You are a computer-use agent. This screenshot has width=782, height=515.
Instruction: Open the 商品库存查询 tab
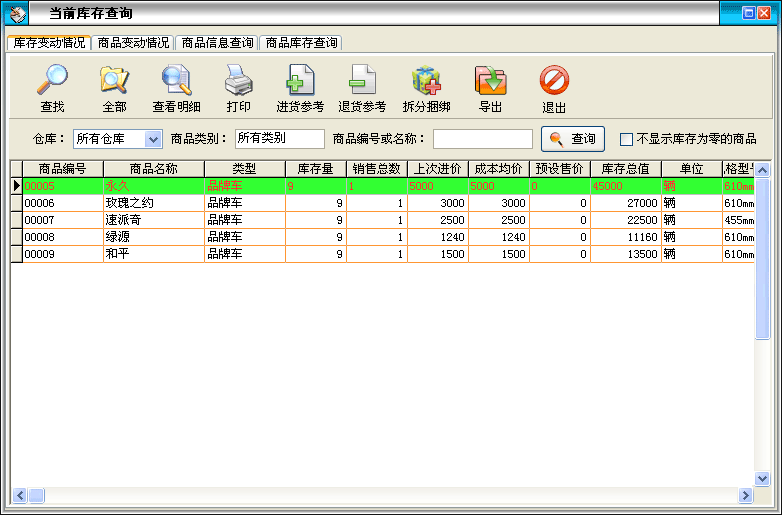pos(300,43)
